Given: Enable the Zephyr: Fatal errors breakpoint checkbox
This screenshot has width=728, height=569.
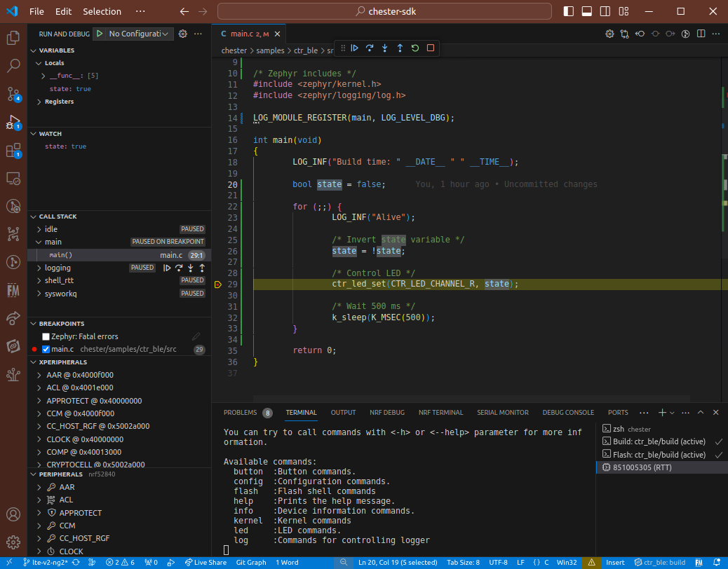Looking at the screenshot, I should [46, 337].
